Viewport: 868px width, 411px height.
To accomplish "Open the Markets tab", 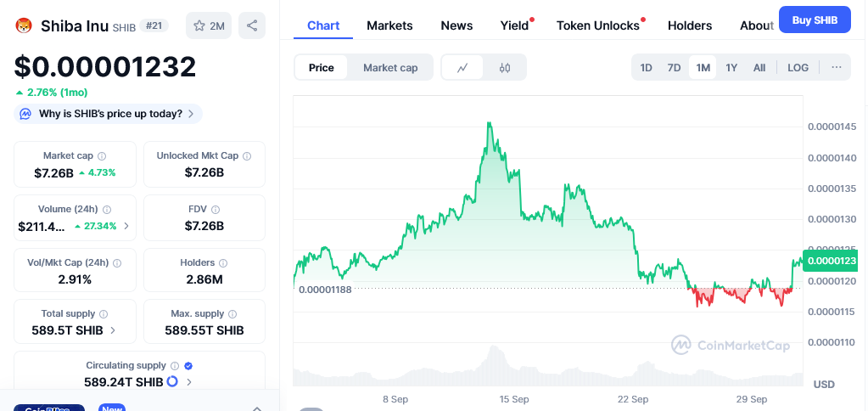I will 389,25.
